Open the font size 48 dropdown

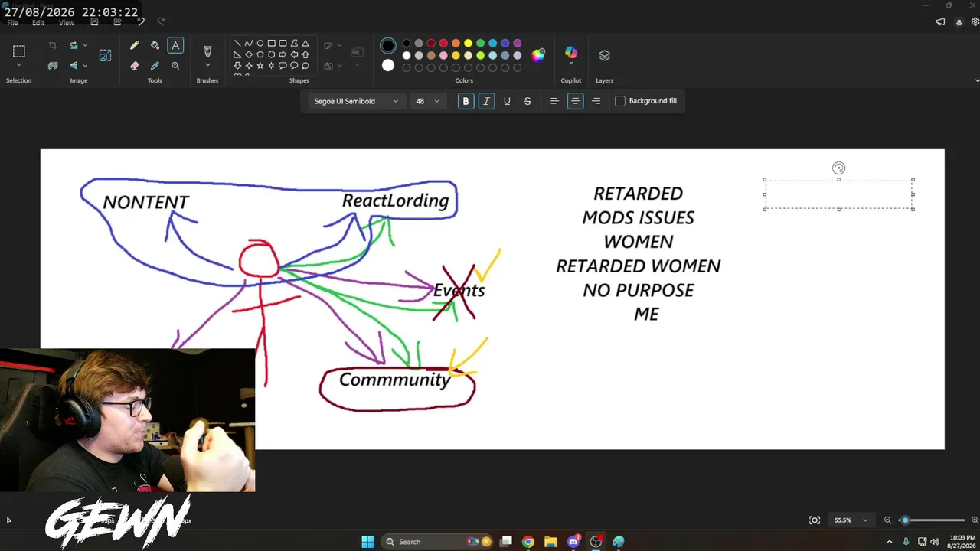coord(427,101)
